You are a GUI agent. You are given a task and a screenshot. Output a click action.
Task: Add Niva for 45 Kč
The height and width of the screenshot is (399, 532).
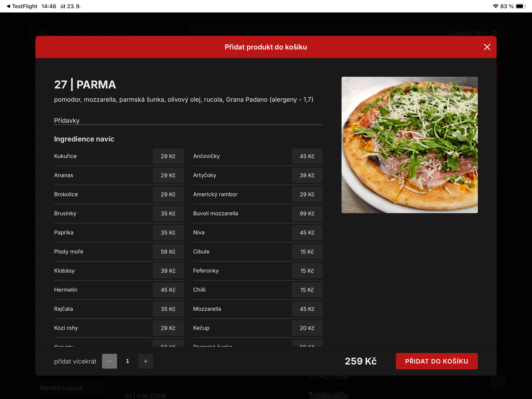(307, 232)
